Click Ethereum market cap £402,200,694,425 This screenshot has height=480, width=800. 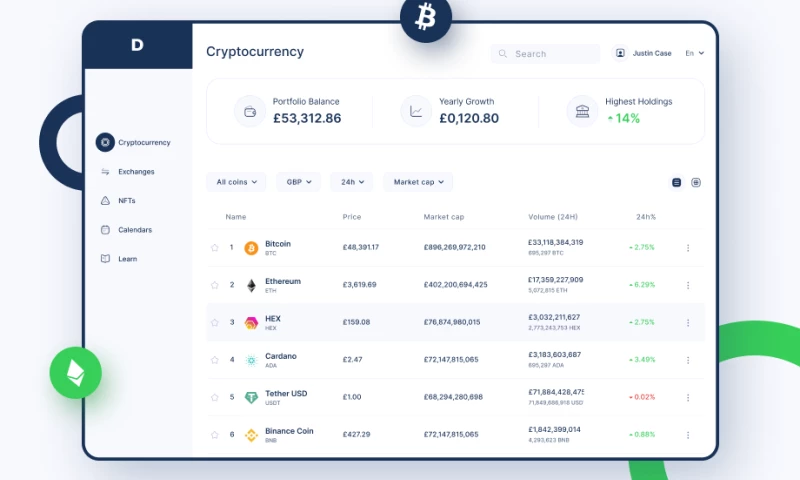tap(456, 285)
